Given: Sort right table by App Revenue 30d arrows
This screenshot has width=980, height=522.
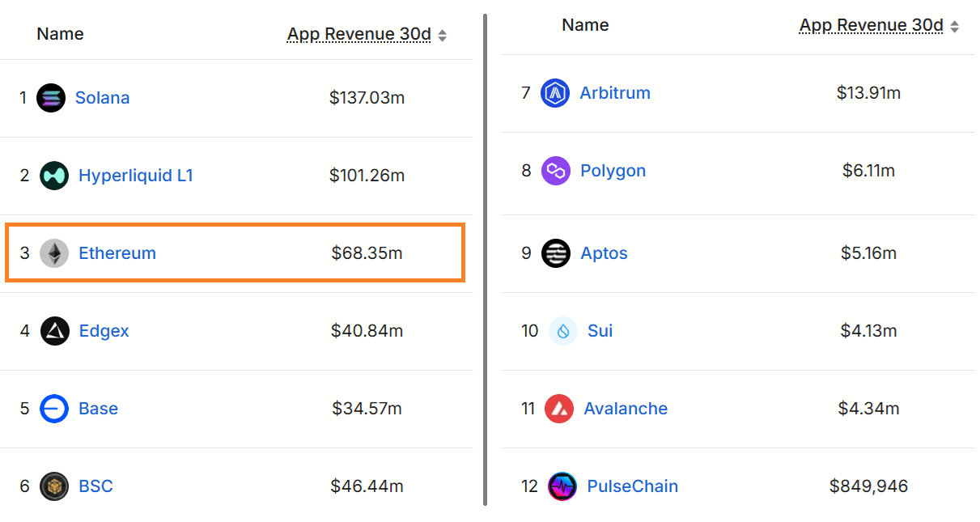Looking at the screenshot, I should click(954, 27).
